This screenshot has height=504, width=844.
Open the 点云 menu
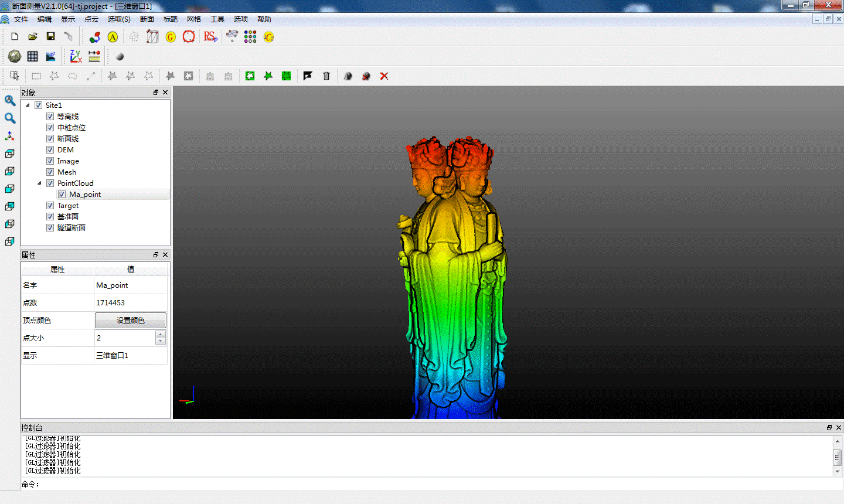[91, 19]
